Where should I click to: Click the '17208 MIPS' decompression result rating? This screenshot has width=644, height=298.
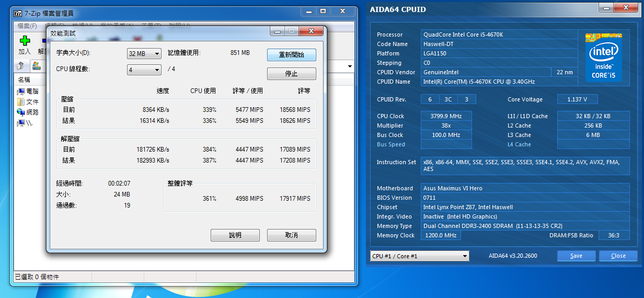tap(295, 160)
